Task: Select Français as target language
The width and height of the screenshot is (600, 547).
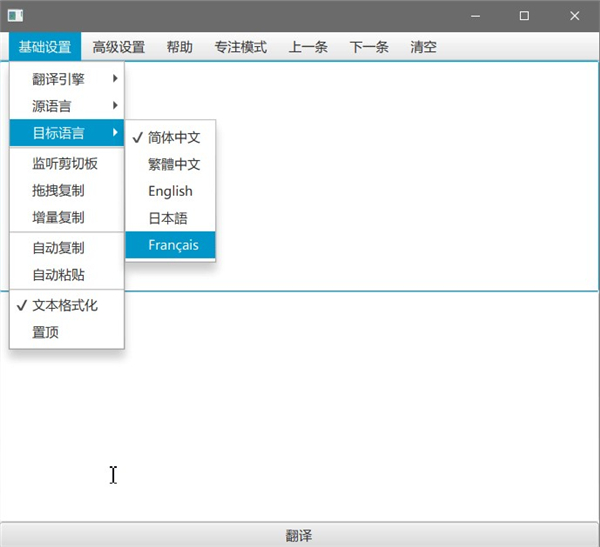Action: coord(173,245)
